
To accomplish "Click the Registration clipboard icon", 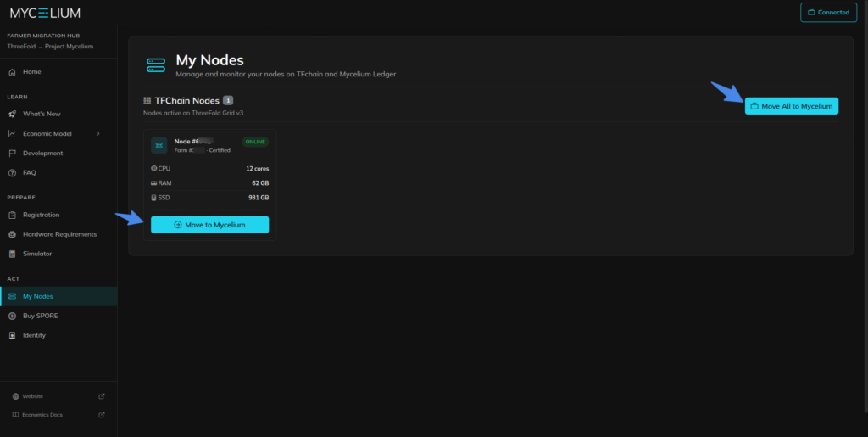I will pyautogui.click(x=13, y=215).
